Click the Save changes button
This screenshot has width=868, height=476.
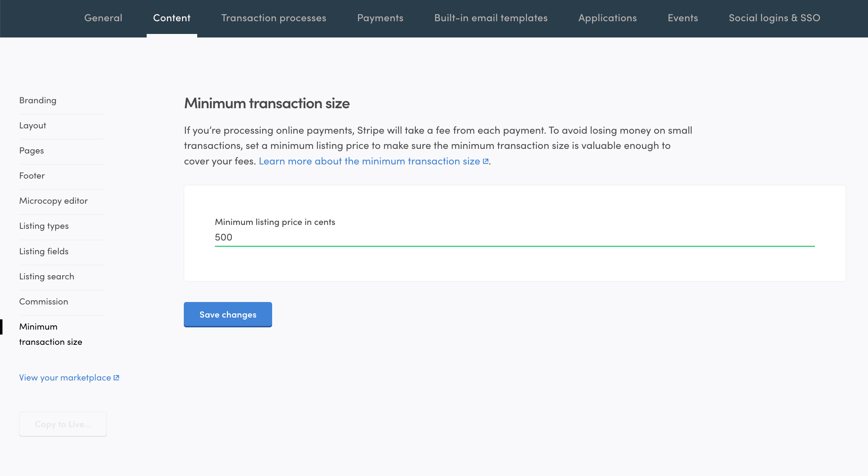228,314
